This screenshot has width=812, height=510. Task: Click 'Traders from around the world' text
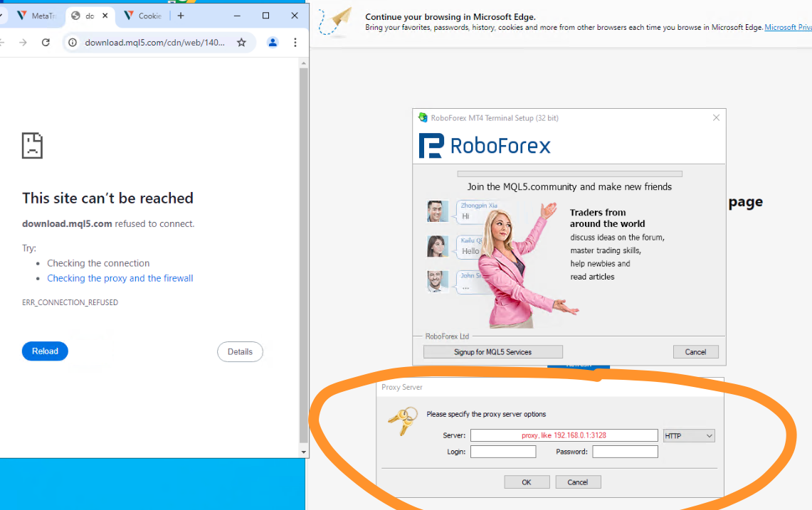608,218
